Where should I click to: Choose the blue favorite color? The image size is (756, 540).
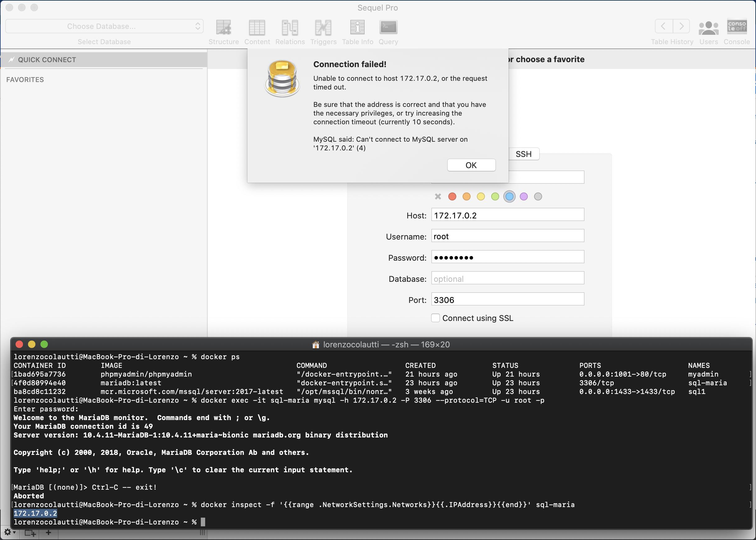pos(509,196)
